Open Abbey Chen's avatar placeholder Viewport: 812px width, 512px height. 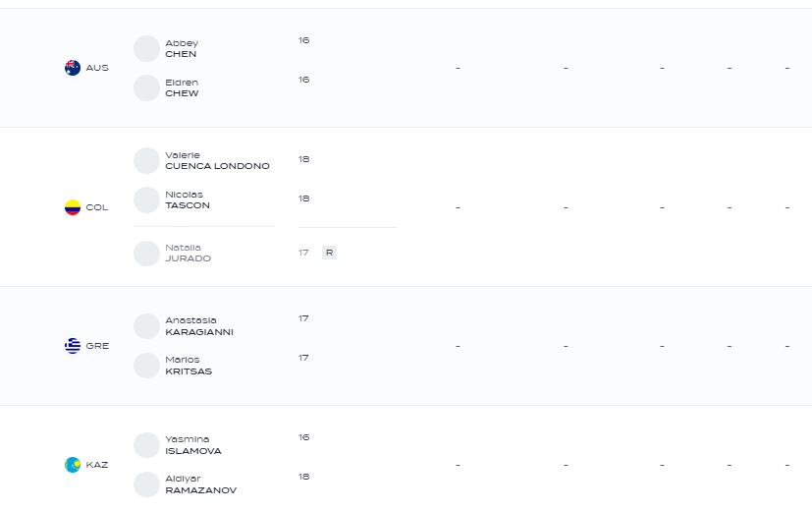146,49
